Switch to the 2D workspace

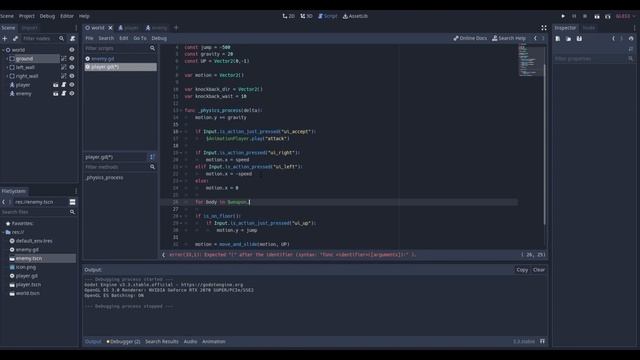click(289, 16)
